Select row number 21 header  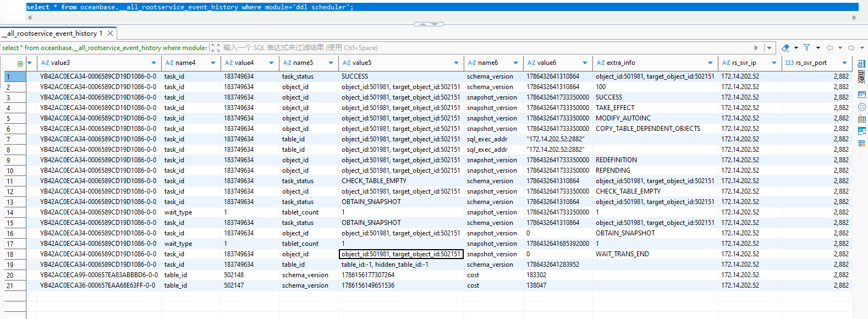point(15,285)
